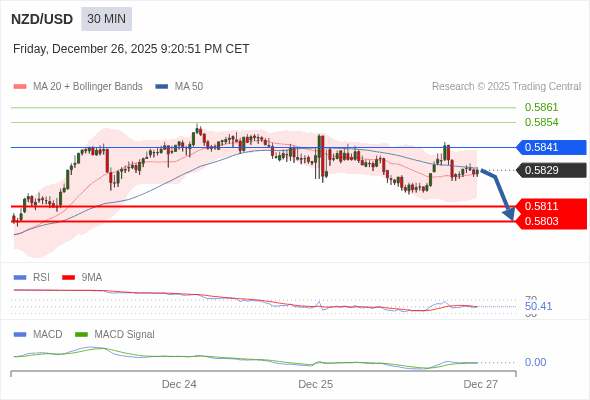Click the date line 'Friday, December 26, 2025 9:20:51 PM CET'
Viewport: 590px width, 400px height.
131,49
